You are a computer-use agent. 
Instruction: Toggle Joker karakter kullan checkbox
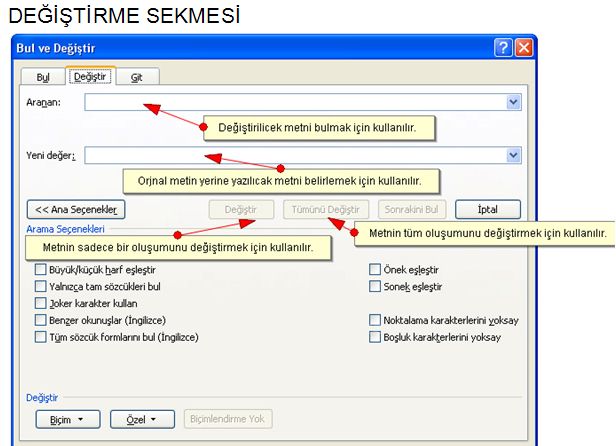(x=40, y=303)
